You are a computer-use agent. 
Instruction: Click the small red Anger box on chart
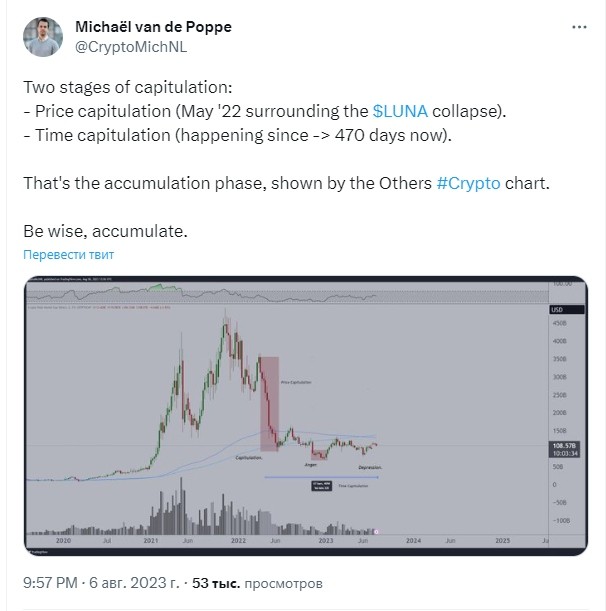tap(319, 455)
